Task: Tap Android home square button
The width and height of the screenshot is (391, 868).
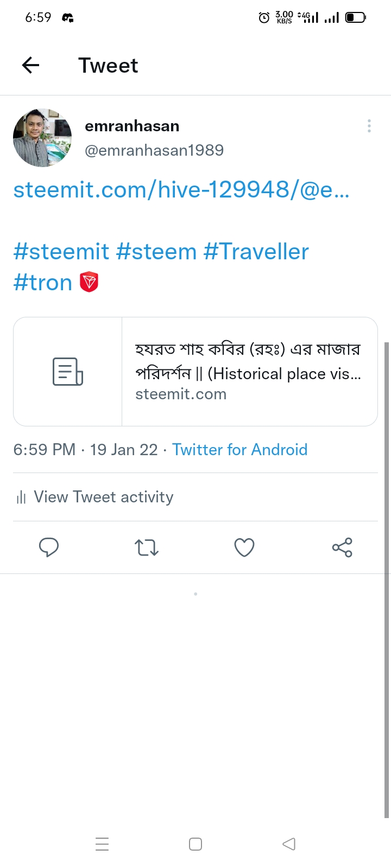Action: (x=195, y=844)
